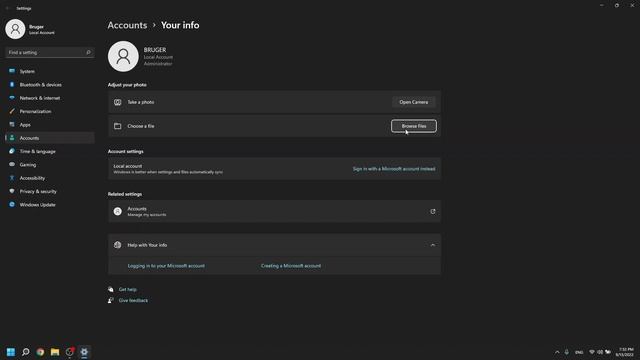Click the external link icon on Accounts row

433,211
